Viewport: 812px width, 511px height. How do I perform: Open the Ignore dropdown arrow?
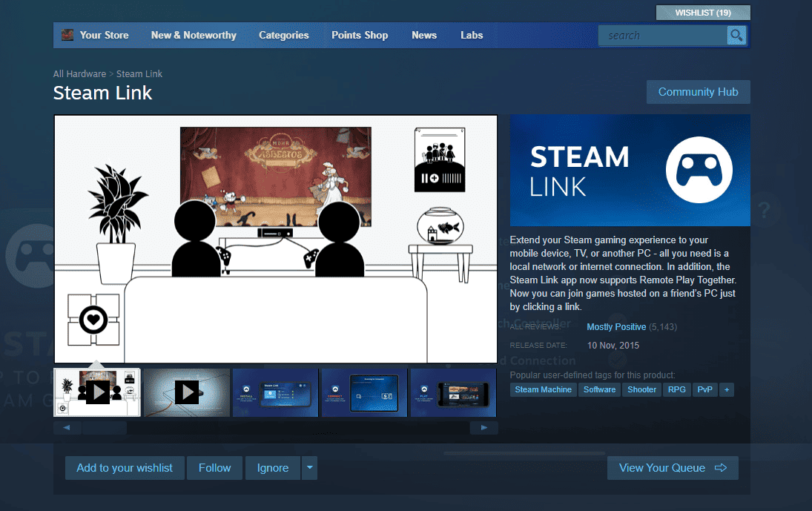pyautogui.click(x=310, y=468)
